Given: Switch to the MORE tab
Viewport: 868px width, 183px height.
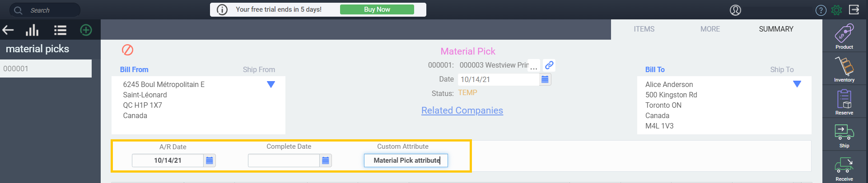Looking at the screenshot, I should pos(710,29).
